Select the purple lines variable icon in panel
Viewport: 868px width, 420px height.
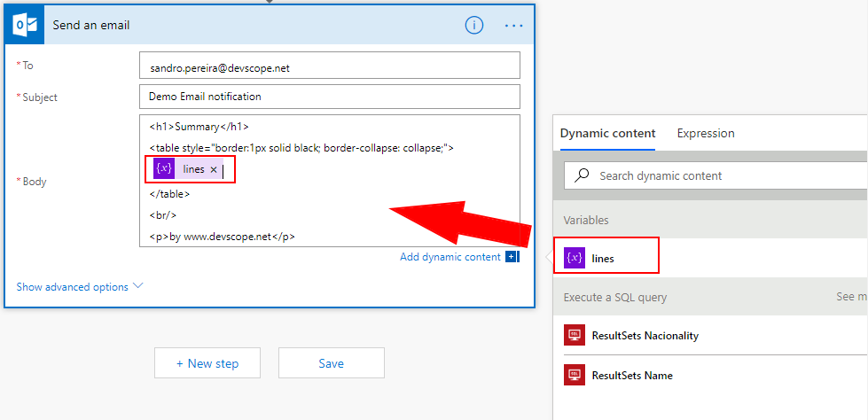(x=575, y=258)
